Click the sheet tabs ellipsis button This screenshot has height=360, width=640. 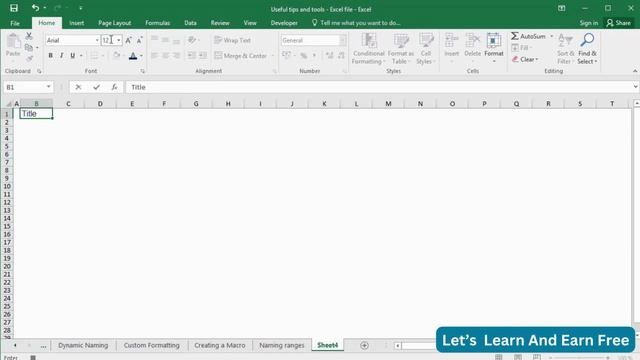coord(43,346)
